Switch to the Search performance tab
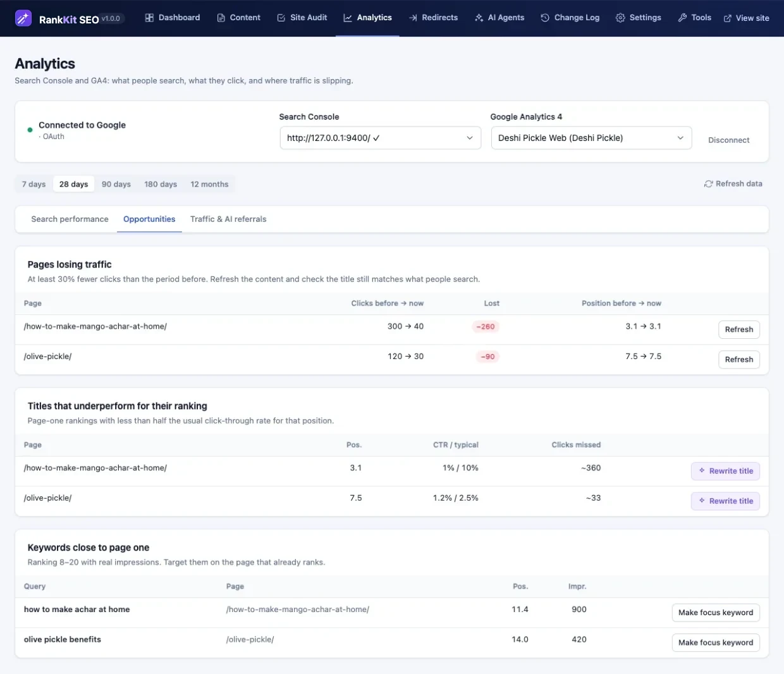The height and width of the screenshot is (674, 784). [70, 219]
